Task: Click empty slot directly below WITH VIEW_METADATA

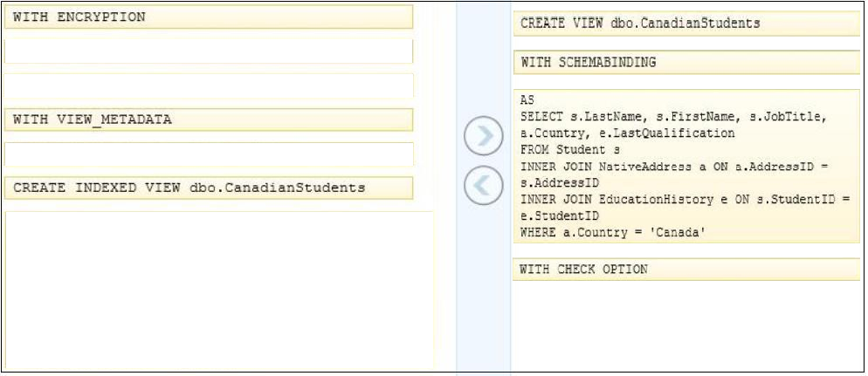Action: coord(209,154)
